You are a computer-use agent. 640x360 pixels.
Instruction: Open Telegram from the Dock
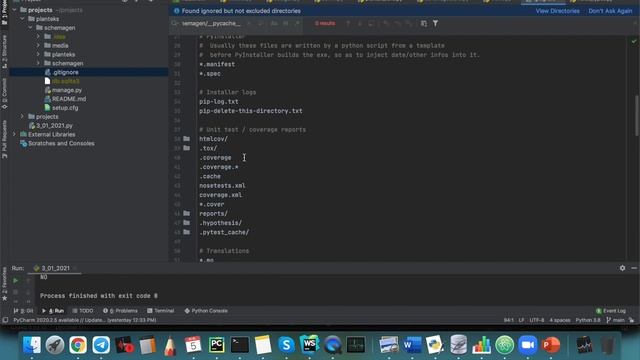click(x=101, y=345)
